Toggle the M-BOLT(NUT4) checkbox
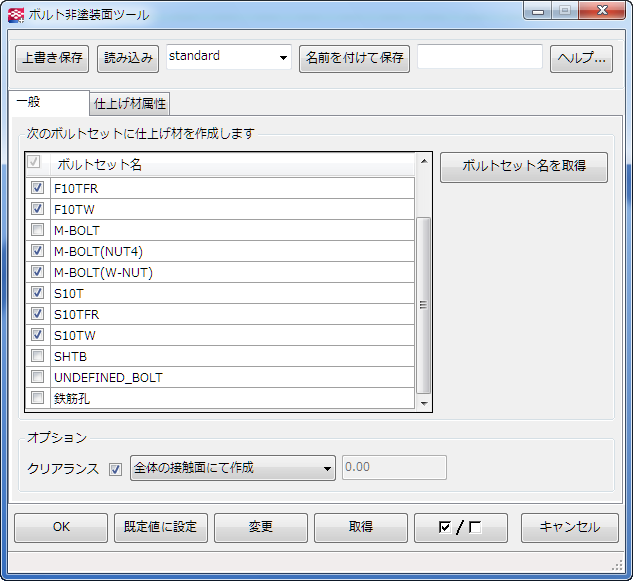633x581 pixels. pos(38,251)
